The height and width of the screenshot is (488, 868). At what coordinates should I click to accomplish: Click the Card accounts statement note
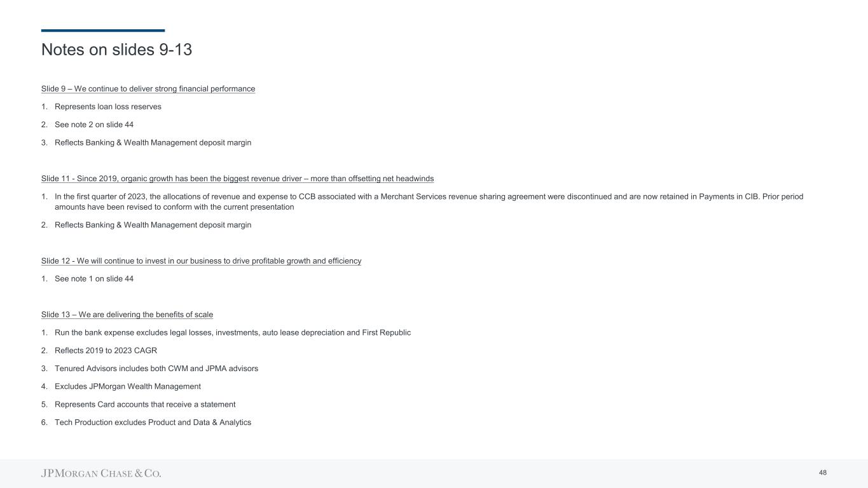tap(145, 404)
